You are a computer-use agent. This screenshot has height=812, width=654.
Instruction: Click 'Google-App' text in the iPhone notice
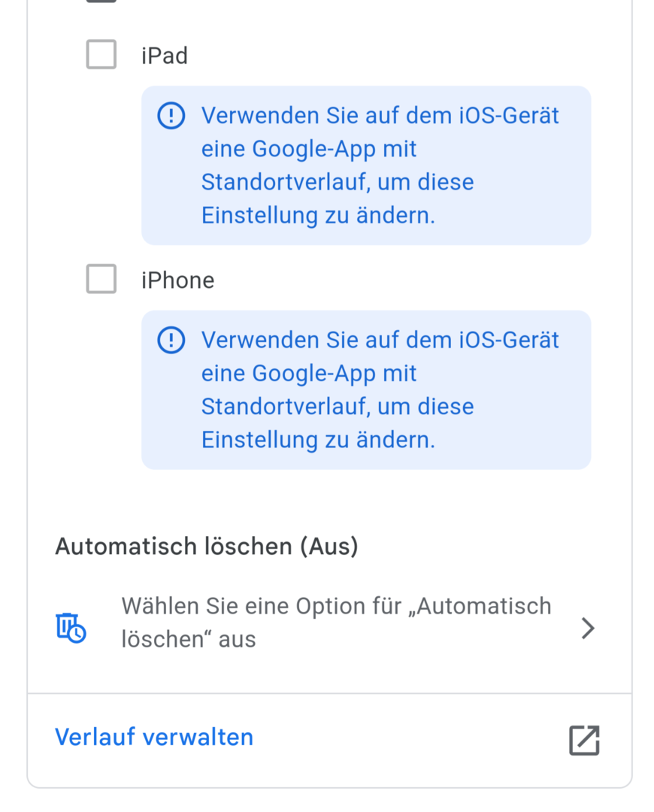click(x=313, y=373)
